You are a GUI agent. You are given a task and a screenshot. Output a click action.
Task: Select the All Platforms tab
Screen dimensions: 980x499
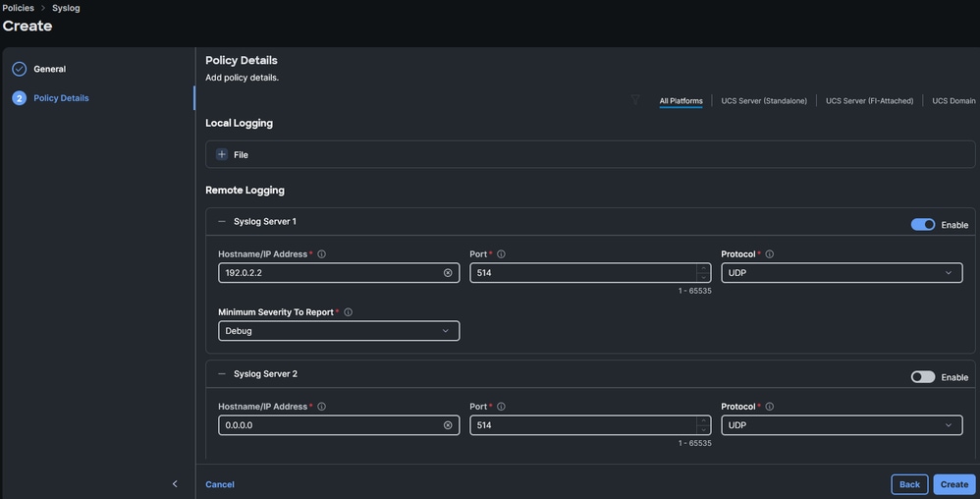pyautogui.click(x=681, y=100)
